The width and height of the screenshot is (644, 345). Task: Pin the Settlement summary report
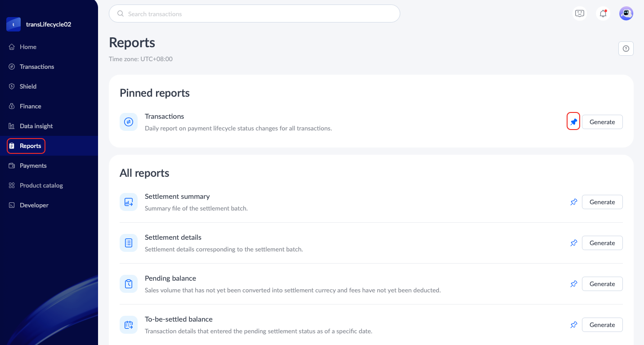click(573, 202)
